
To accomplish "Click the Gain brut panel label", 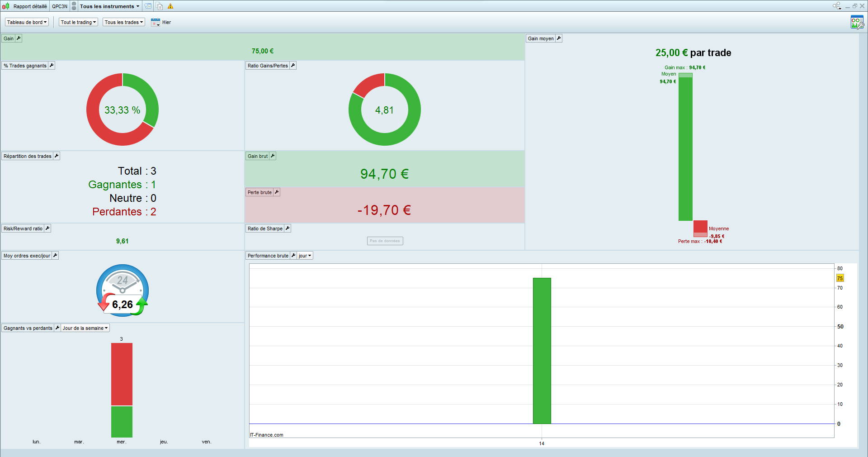I will tap(258, 156).
